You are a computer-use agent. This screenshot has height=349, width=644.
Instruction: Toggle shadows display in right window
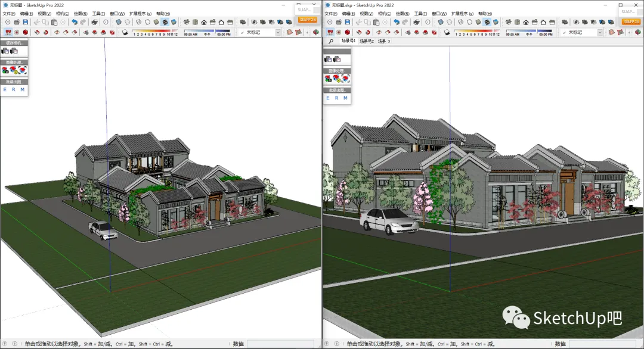tap(447, 32)
